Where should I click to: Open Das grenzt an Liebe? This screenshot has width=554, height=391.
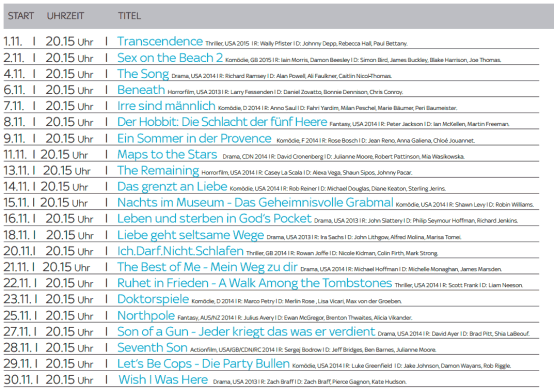[172, 186]
